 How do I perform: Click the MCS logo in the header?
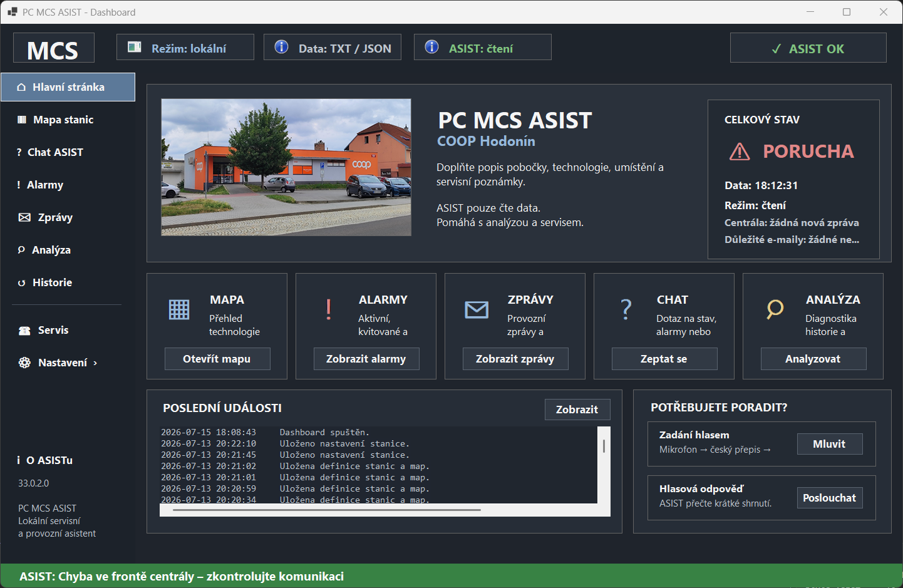53,48
